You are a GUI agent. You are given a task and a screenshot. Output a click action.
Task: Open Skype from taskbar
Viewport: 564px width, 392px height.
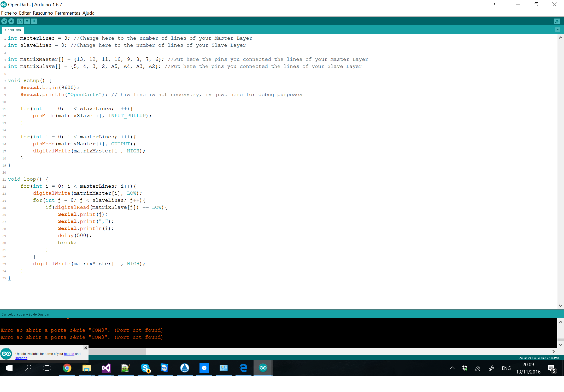(x=145, y=368)
